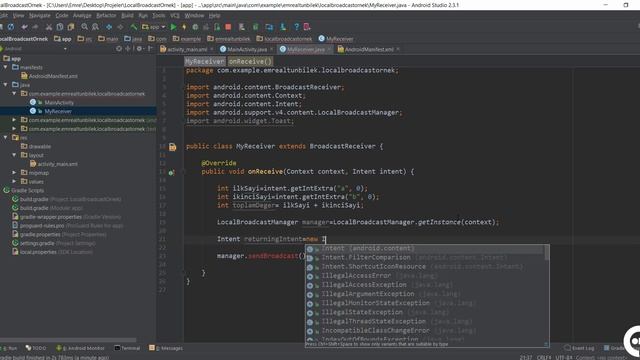Click the onReceive() breadcrumb

(250, 62)
